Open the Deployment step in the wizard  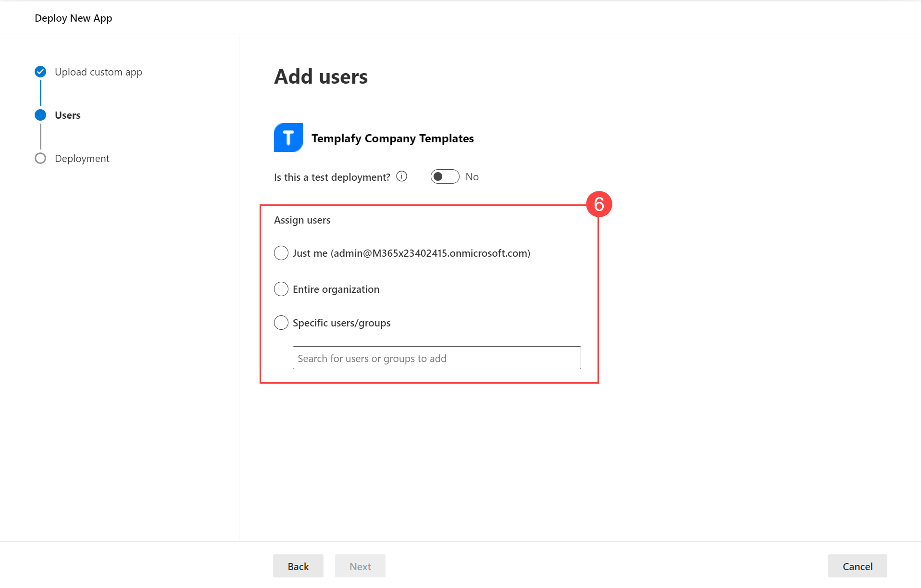pos(82,158)
